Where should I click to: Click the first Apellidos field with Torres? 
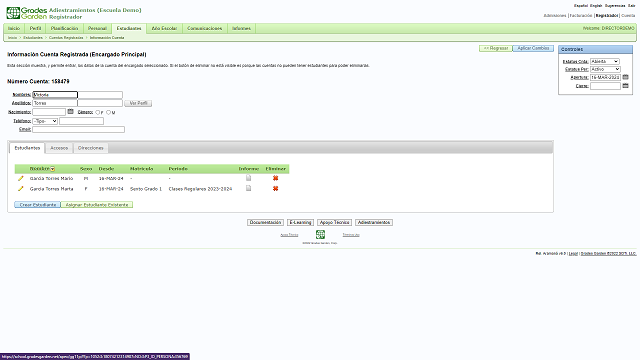point(55,103)
